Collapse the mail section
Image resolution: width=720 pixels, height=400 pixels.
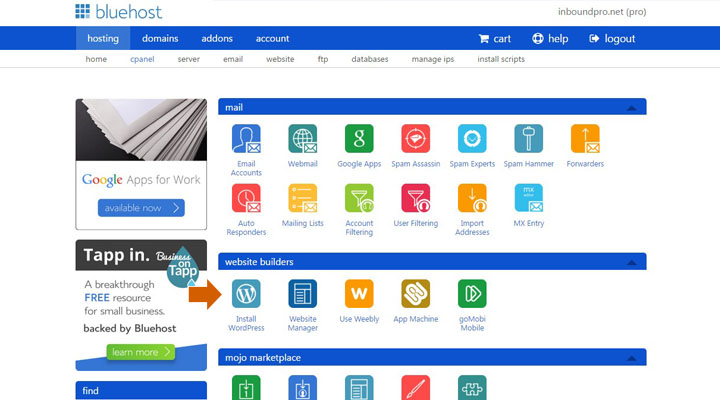(632, 108)
